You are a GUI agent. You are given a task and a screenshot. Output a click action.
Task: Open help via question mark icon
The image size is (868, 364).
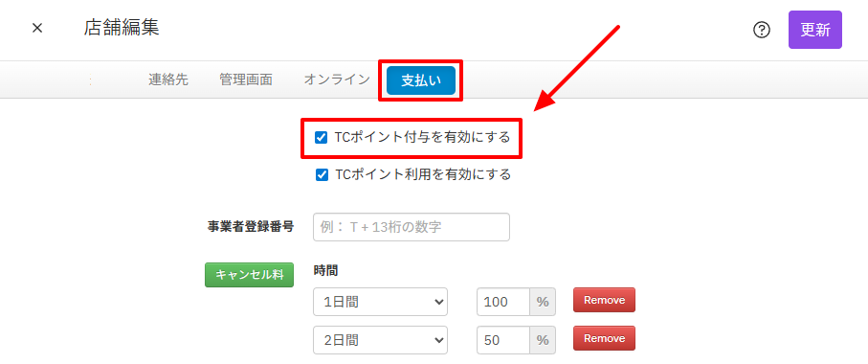point(762,30)
